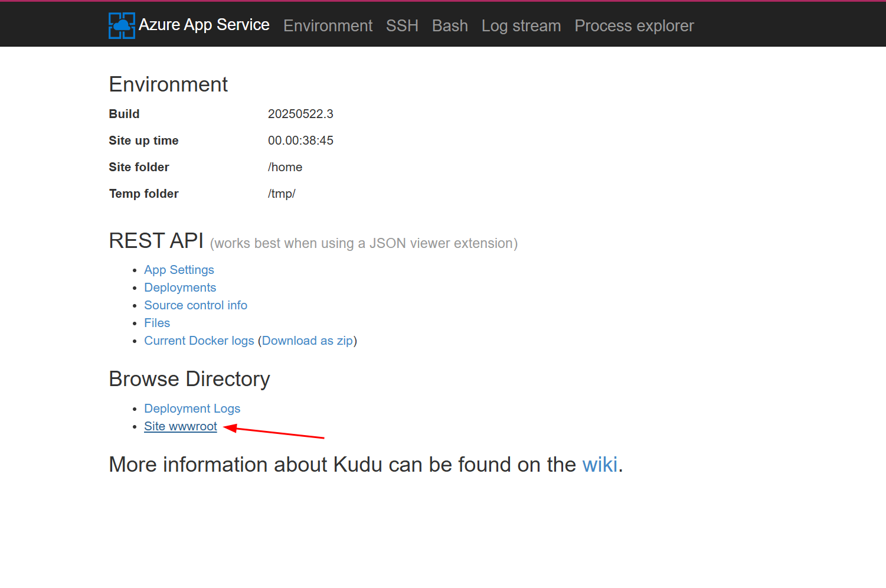Click the JSON viewer extension note

coord(364,243)
